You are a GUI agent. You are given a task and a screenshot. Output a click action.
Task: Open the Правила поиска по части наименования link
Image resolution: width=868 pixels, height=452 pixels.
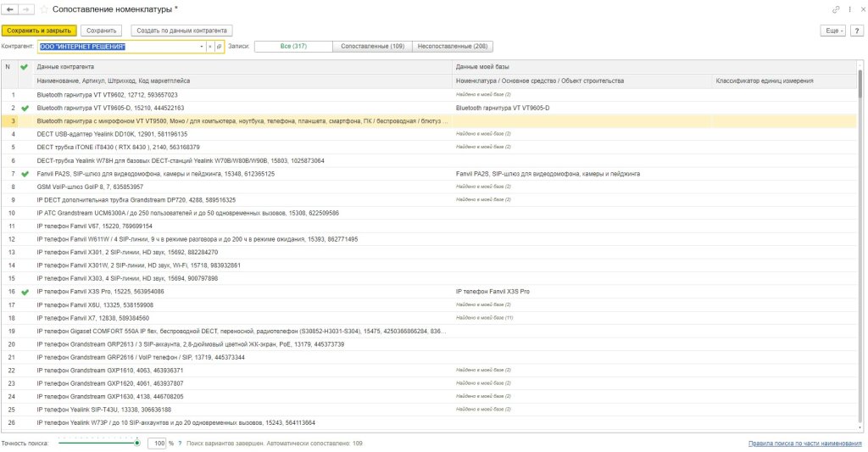[x=804, y=443]
